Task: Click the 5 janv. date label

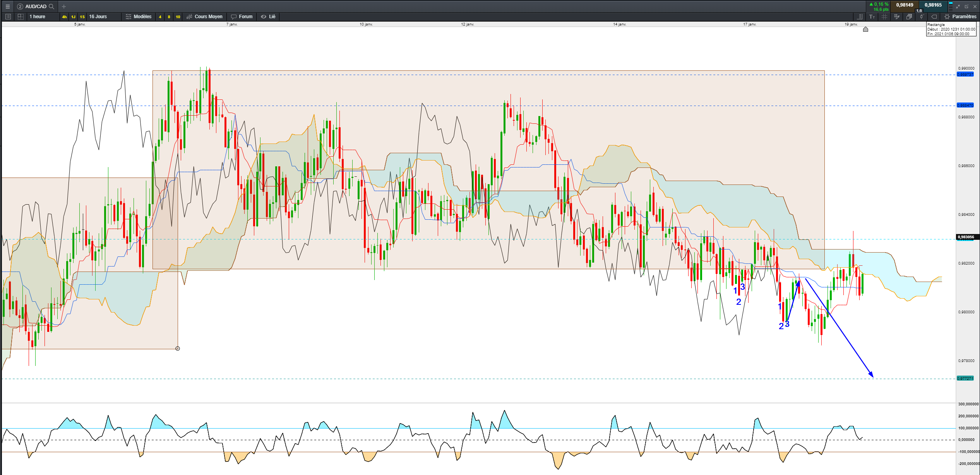Action: [x=80, y=24]
